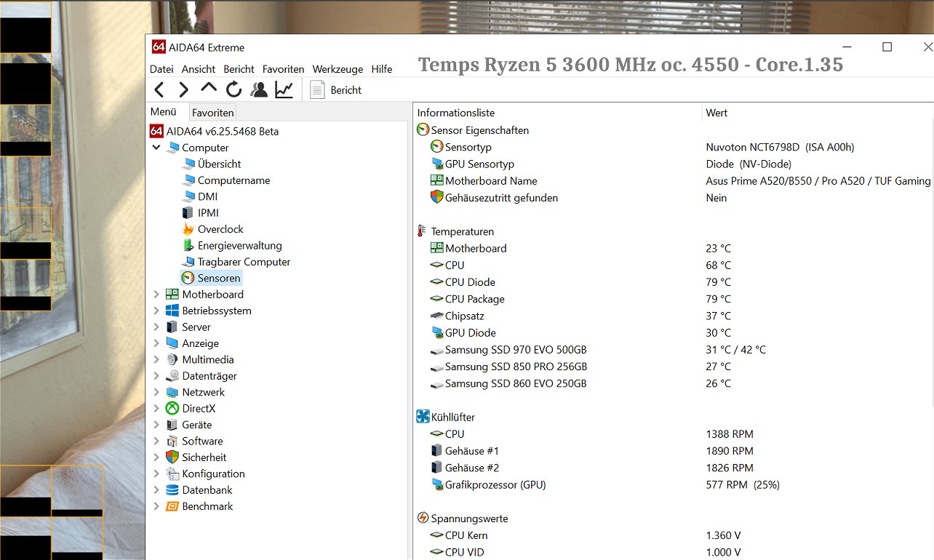Switch to the Menü tab
Viewport: 934px width, 560px height.
pos(164,112)
